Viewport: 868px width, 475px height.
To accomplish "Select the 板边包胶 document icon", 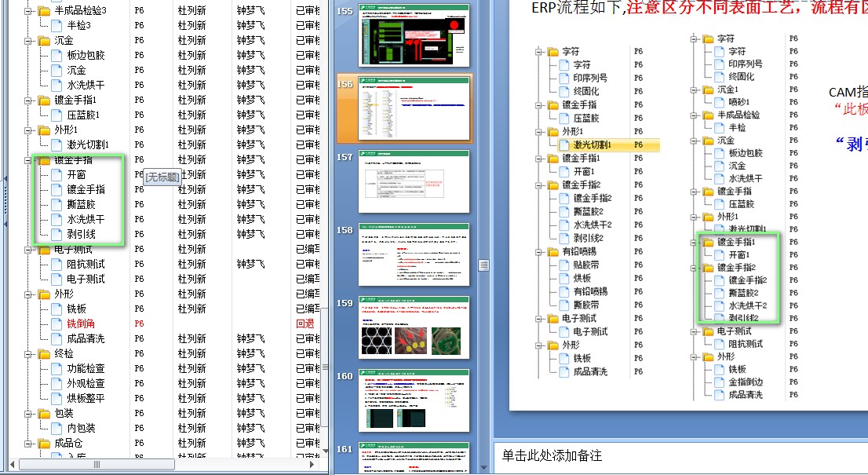I will point(57,56).
